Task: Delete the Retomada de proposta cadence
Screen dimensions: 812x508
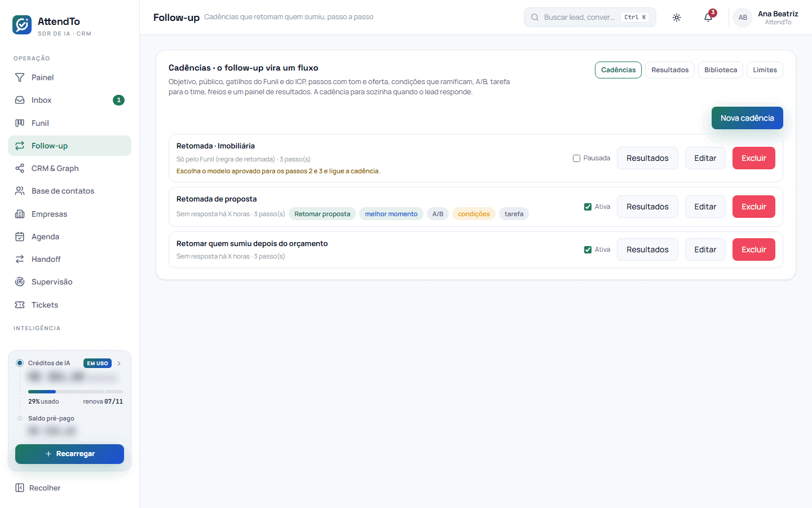Action: pyautogui.click(x=754, y=207)
